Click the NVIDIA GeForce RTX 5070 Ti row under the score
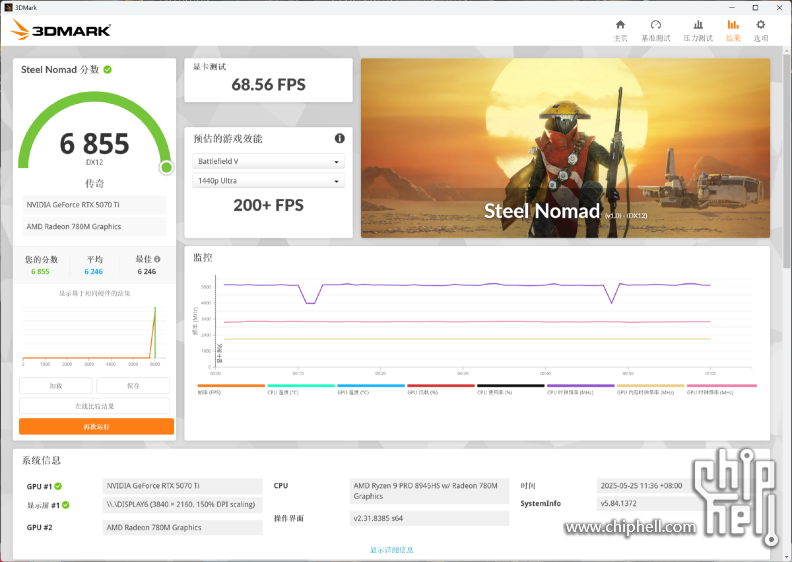The width and height of the screenshot is (792, 562). point(94,205)
